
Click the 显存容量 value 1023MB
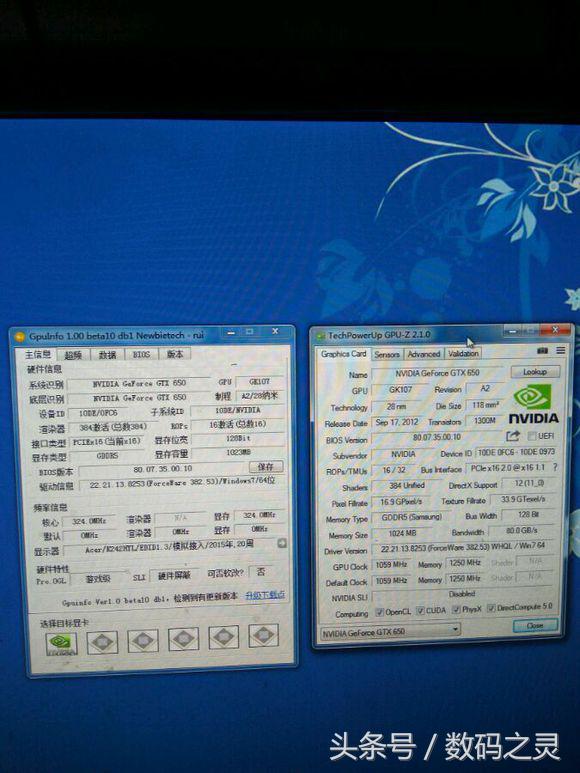[x=239, y=452]
